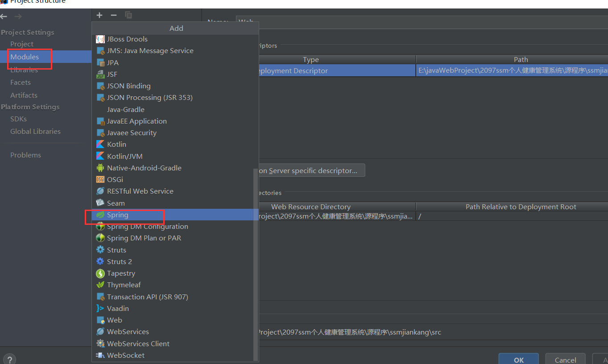
Task: Open help with the question mark button
Action: click(x=9, y=360)
